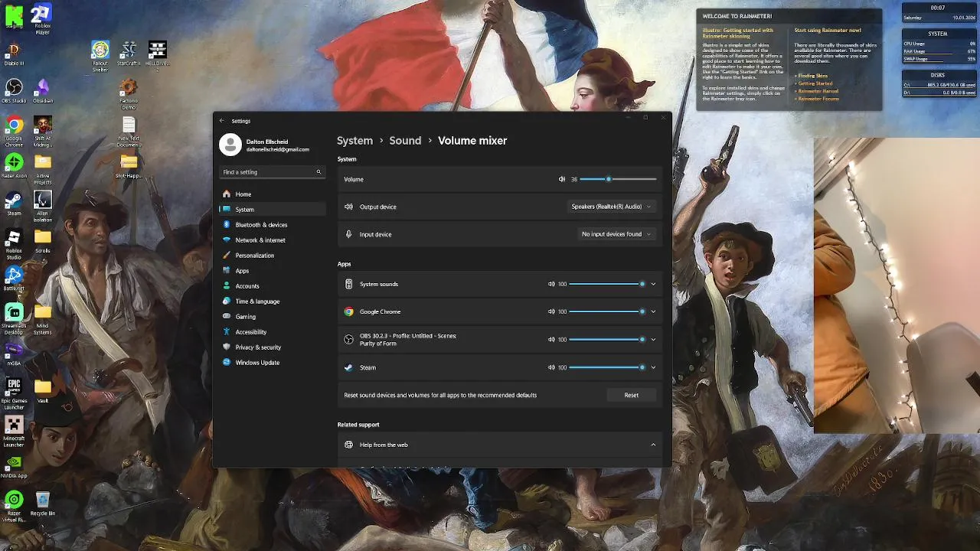Click Reset sound devices button
This screenshot has width=980, height=551.
631,395
